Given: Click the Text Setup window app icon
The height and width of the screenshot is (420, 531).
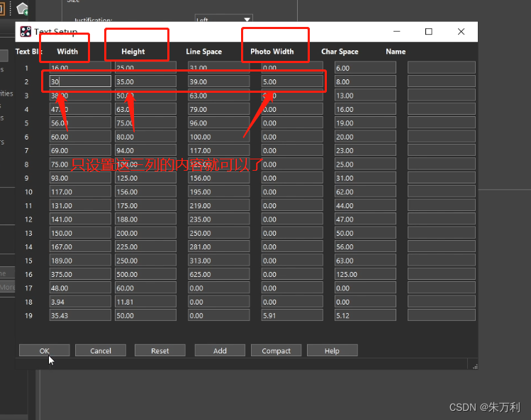Looking at the screenshot, I should click(26, 31).
